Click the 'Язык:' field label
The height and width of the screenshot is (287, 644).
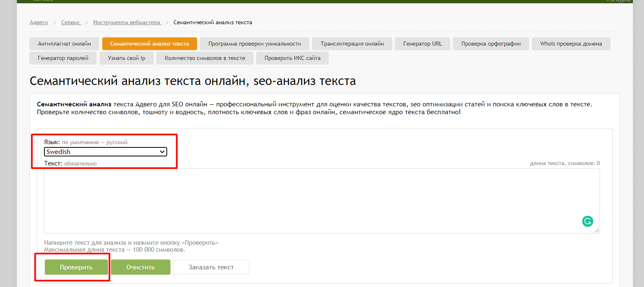point(52,142)
